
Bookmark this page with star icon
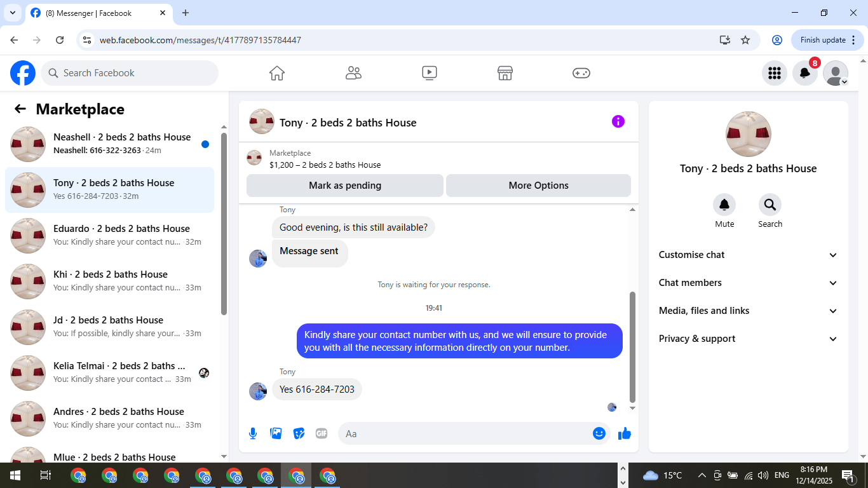click(745, 40)
